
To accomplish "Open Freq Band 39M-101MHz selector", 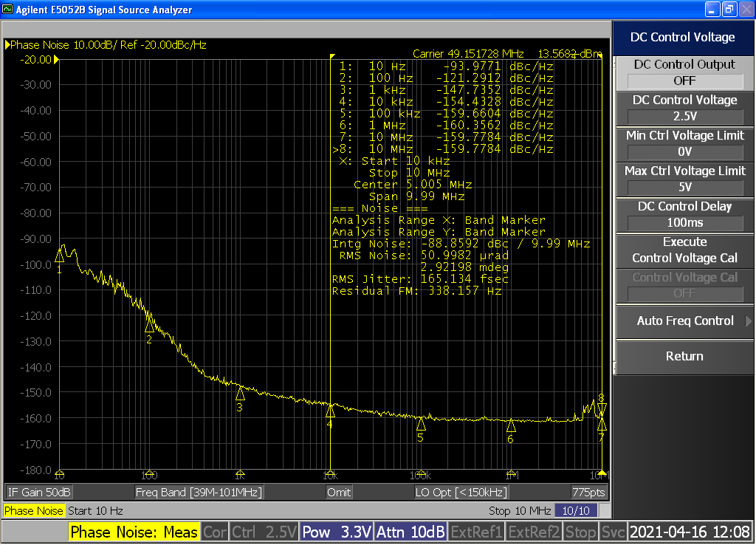I will tap(199, 493).
